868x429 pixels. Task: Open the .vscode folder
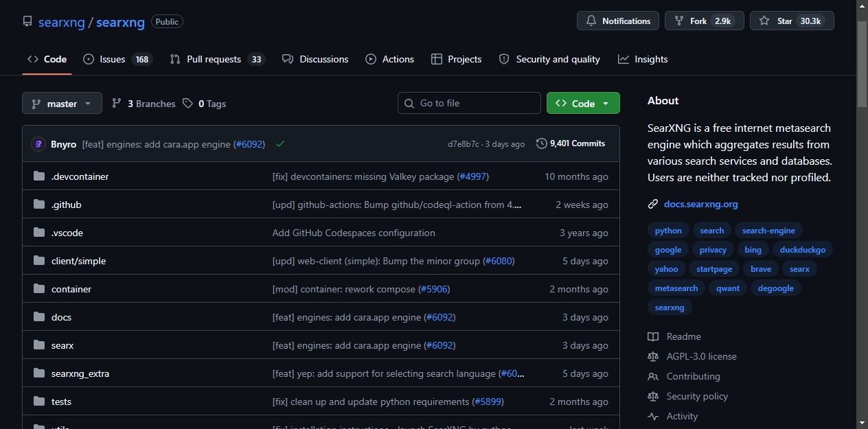(67, 233)
